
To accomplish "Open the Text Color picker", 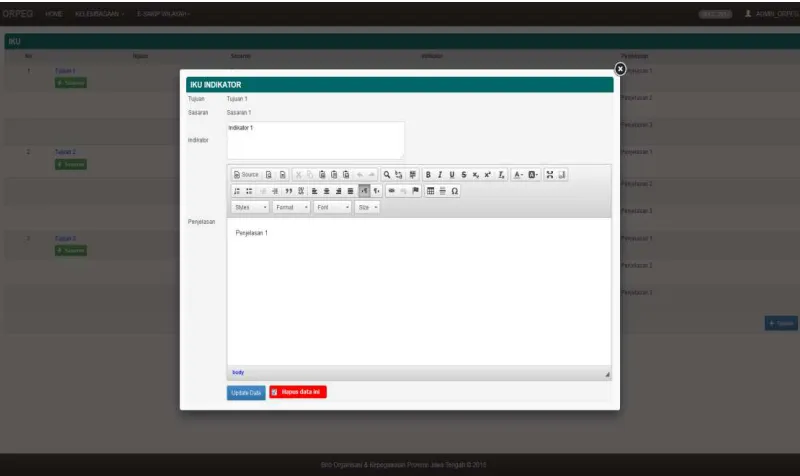I will (x=518, y=174).
